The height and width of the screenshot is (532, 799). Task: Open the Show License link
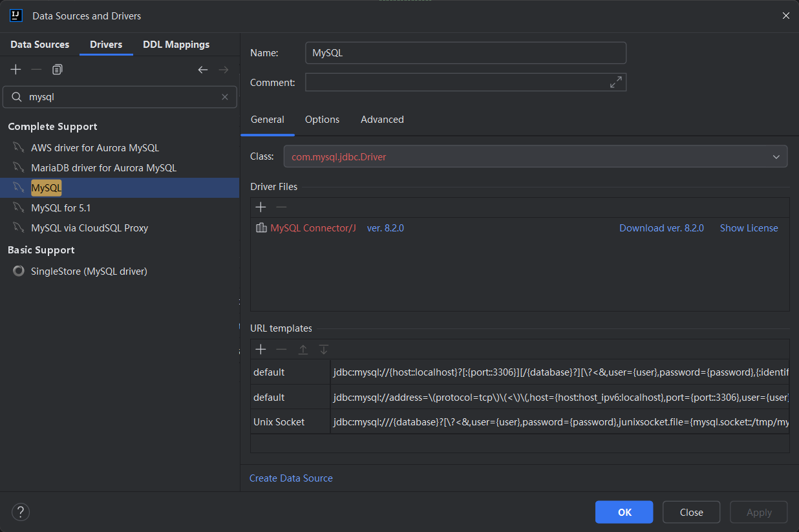click(x=749, y=228)
